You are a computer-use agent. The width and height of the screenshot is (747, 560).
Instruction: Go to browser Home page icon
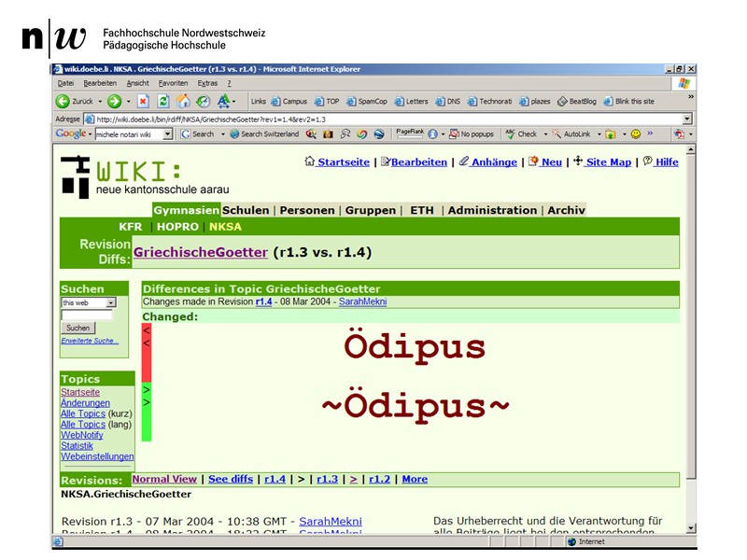183,101
